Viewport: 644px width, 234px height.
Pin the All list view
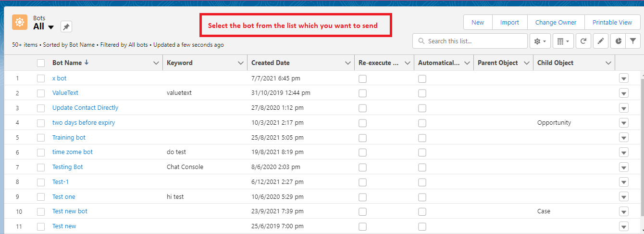pos(66,27)
